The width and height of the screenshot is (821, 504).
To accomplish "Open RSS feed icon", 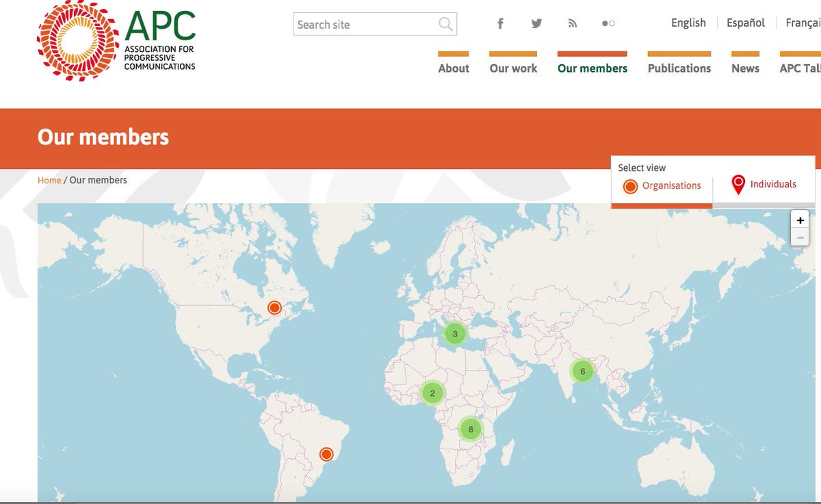I will (x=573, y=24).
